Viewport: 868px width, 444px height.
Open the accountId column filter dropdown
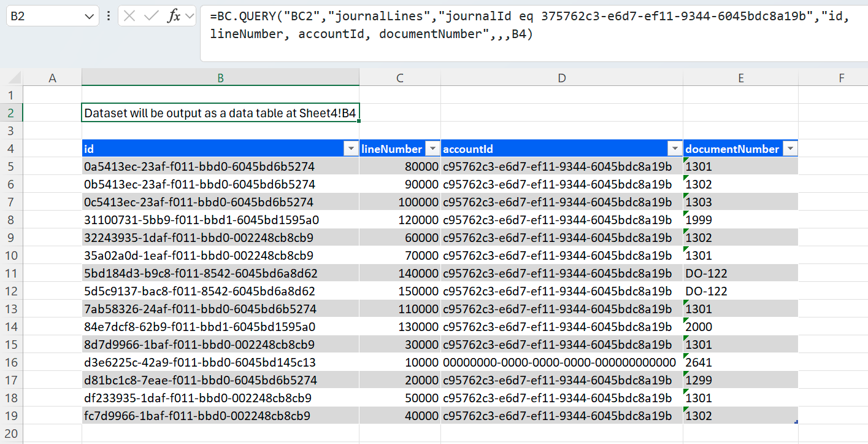(x=675, y=149)
